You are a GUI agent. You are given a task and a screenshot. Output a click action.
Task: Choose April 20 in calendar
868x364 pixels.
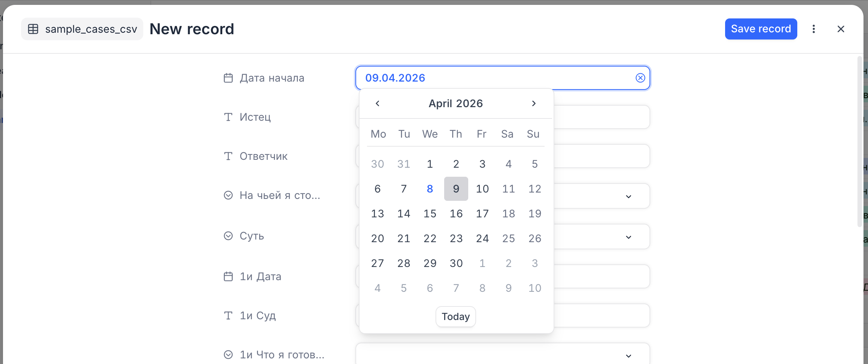point(378,238)
